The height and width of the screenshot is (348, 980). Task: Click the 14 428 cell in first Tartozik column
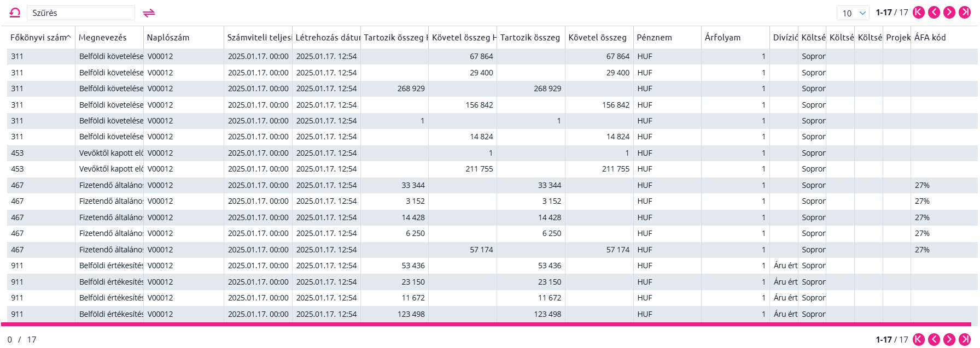[394, 217]
